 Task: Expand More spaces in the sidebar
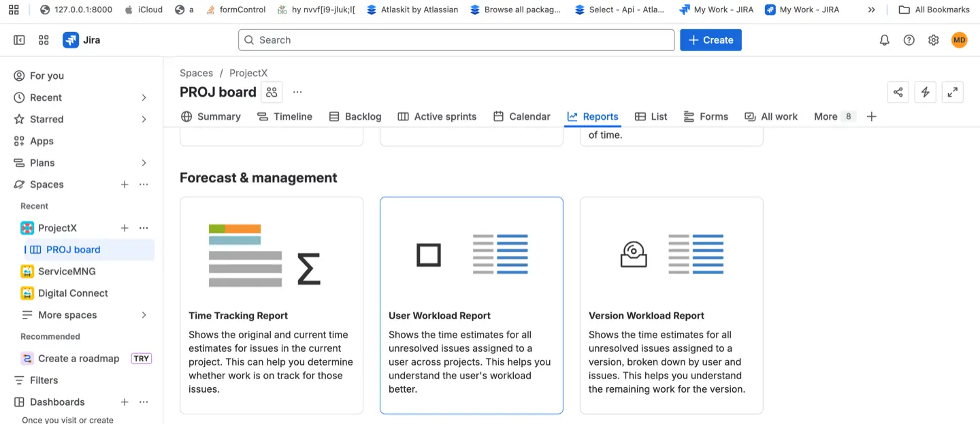click(144, 315)
